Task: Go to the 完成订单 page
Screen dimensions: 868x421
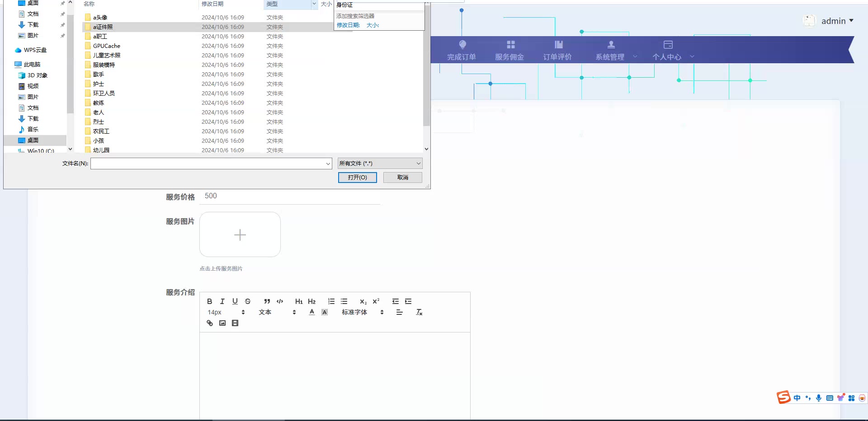Action: (462, 51)
